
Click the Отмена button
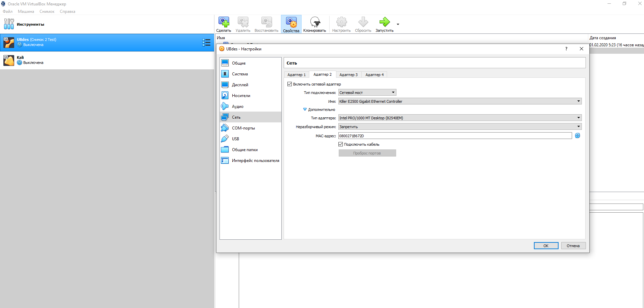[573, 246]
